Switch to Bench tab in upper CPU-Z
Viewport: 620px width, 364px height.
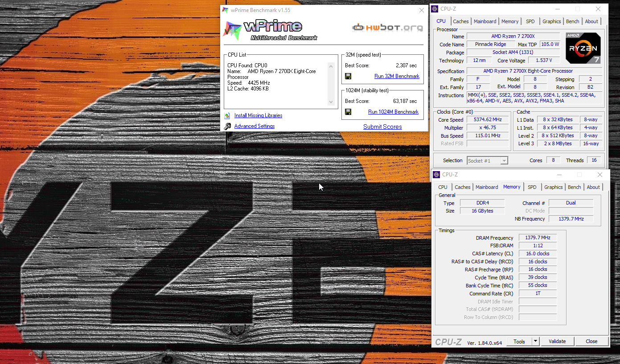click(x=573, y=21)
